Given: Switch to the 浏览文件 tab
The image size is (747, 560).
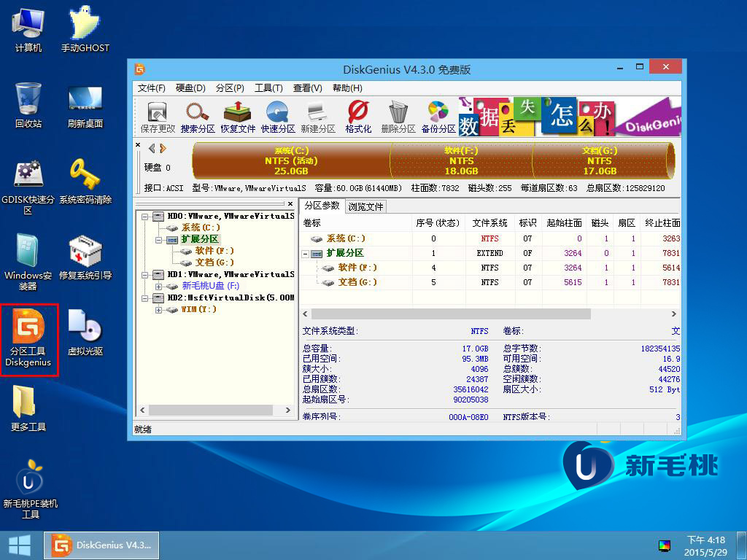Looking at the screenshot, I should point(365,206).
